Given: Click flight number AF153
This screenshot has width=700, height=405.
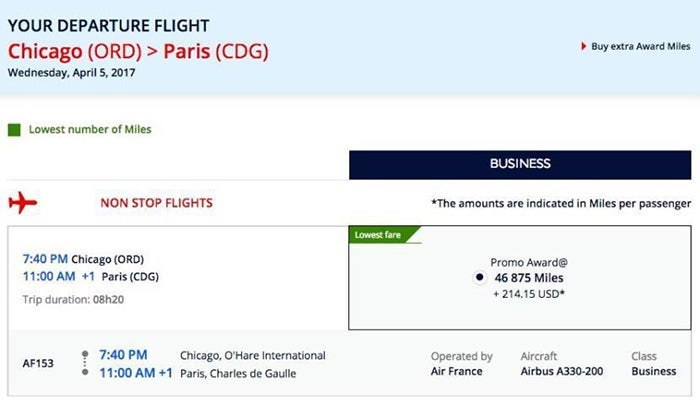Looking at the screenshot, I should pos(37,364).
